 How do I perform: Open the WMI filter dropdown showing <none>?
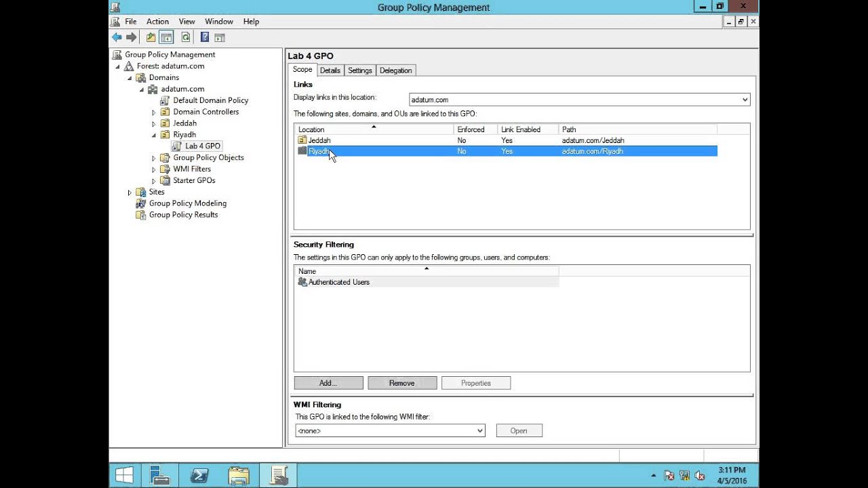tap(479, 430)
